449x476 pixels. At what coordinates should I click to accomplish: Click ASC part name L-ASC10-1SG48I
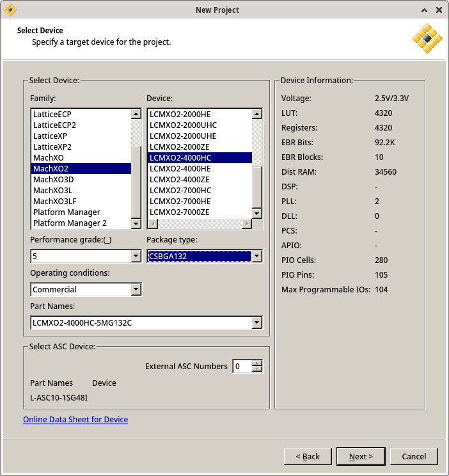pyautogui.click(x=59, y=397)
